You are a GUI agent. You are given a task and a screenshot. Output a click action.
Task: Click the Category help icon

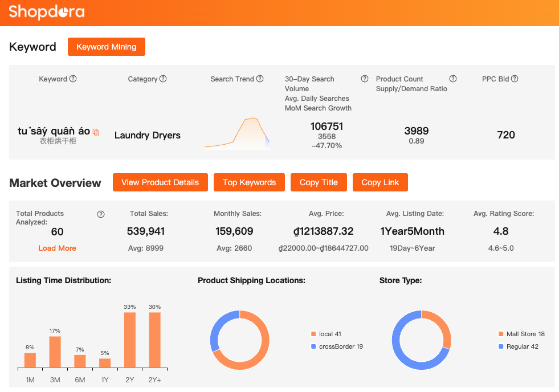click(x=163, y=79)
